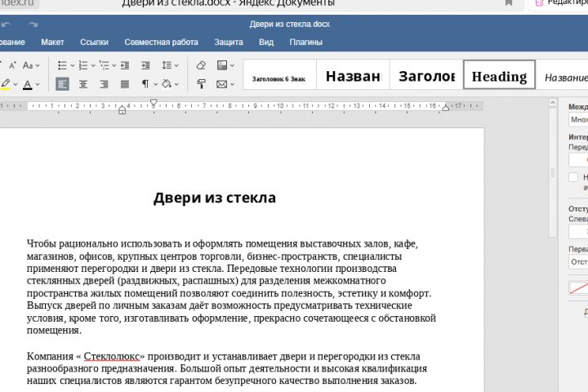Increase indent using the toolbar icon

(145, 65)
